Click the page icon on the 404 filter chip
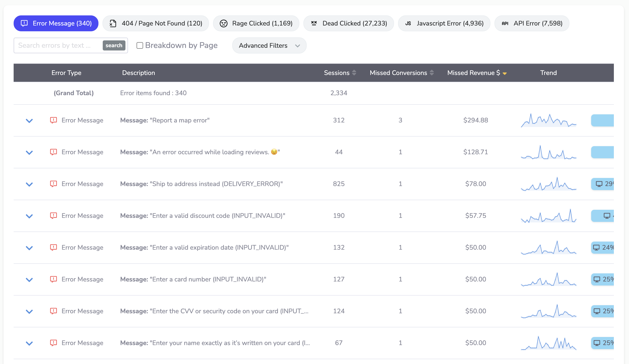The height and width of the screenshot is (364, 629). tap(114, 23)
